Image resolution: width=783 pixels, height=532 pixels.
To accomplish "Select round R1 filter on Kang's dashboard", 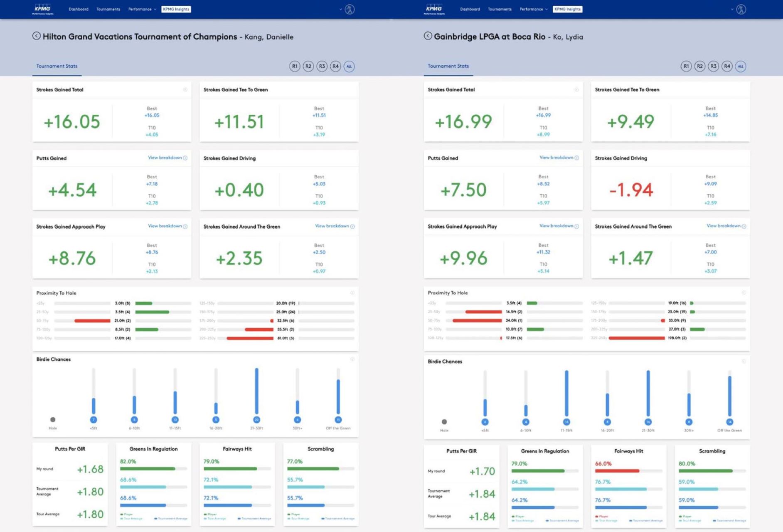I will tap(295, 66).
